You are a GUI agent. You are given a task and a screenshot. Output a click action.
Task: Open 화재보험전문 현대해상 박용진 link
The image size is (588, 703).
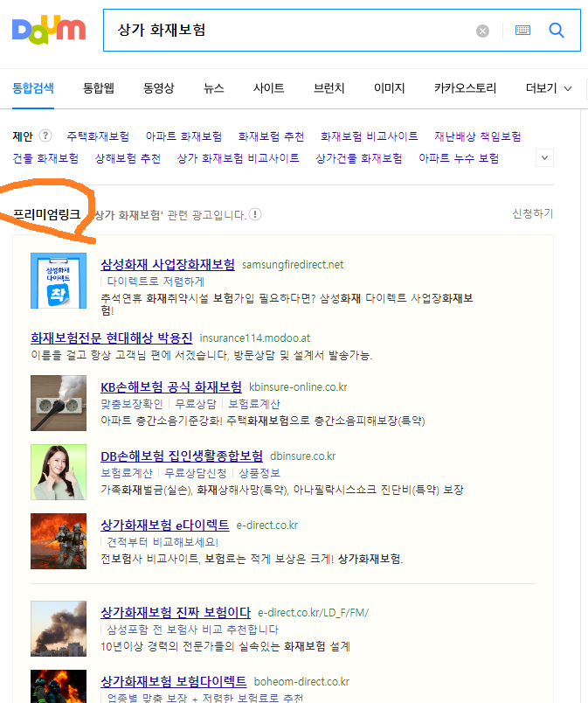pos(112,338)
